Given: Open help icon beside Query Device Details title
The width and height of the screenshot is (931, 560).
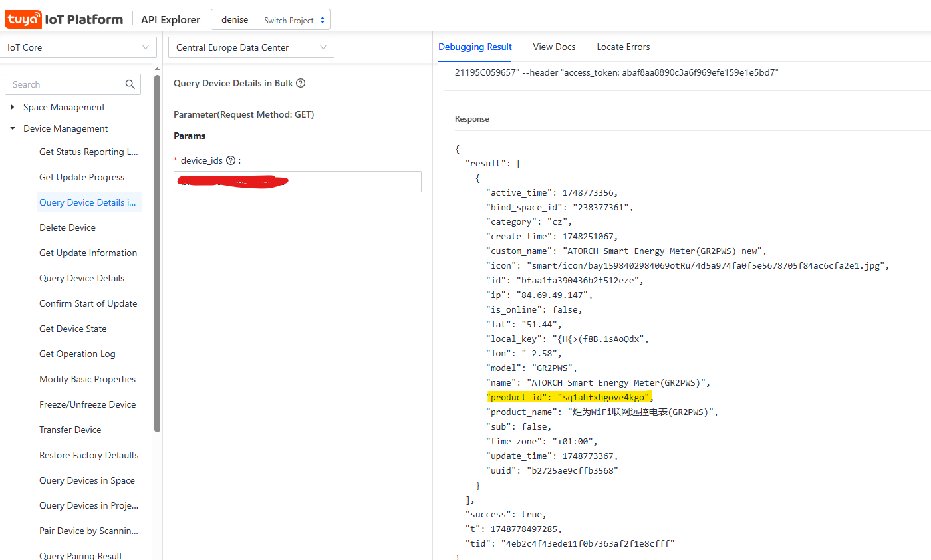Looking at the screenshot, I should [x=301, y=83].
